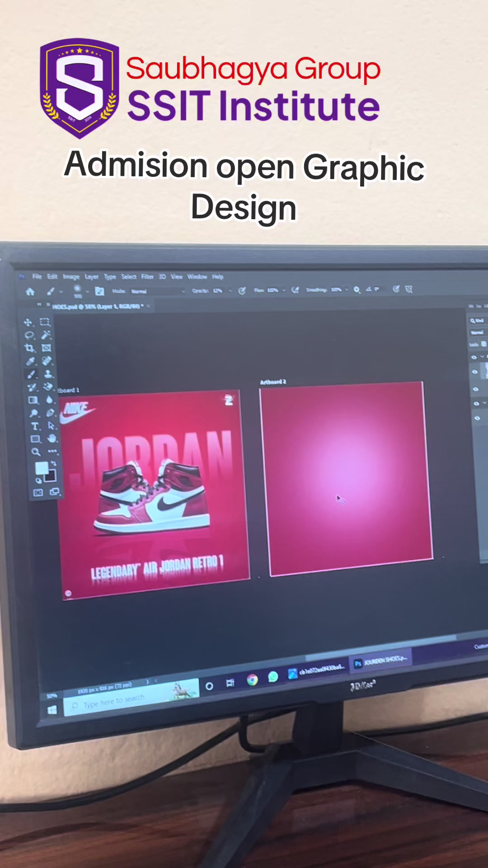
Task: Select the Eraser tool
Action: click(48, 387)
